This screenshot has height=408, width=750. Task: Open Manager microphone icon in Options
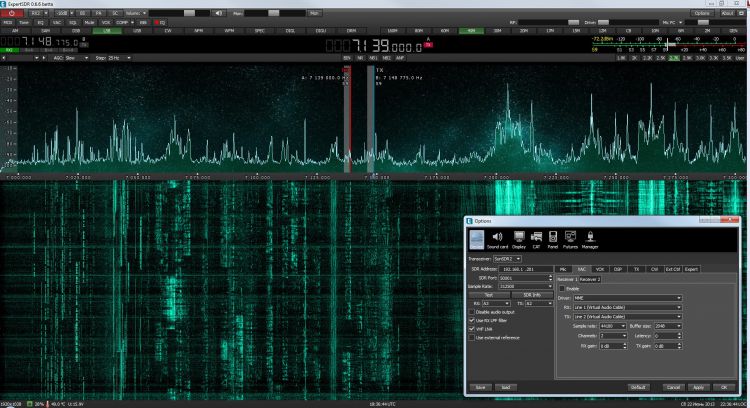pos(590,240)
